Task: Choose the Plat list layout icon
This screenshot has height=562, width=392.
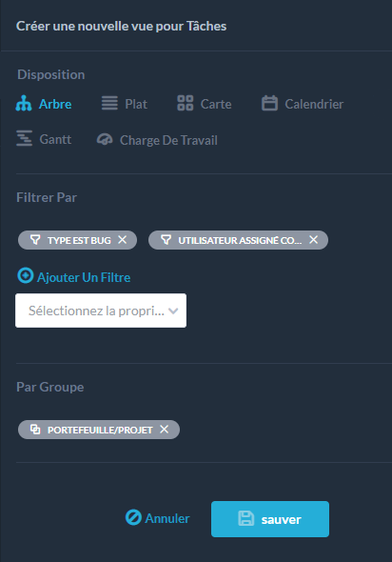Action: 109,103
